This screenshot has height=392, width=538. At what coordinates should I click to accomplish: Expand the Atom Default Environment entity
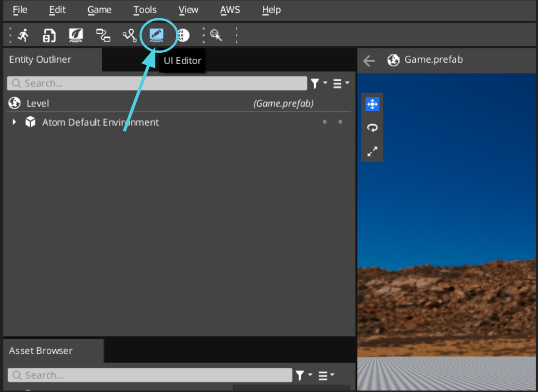[14, 122]
